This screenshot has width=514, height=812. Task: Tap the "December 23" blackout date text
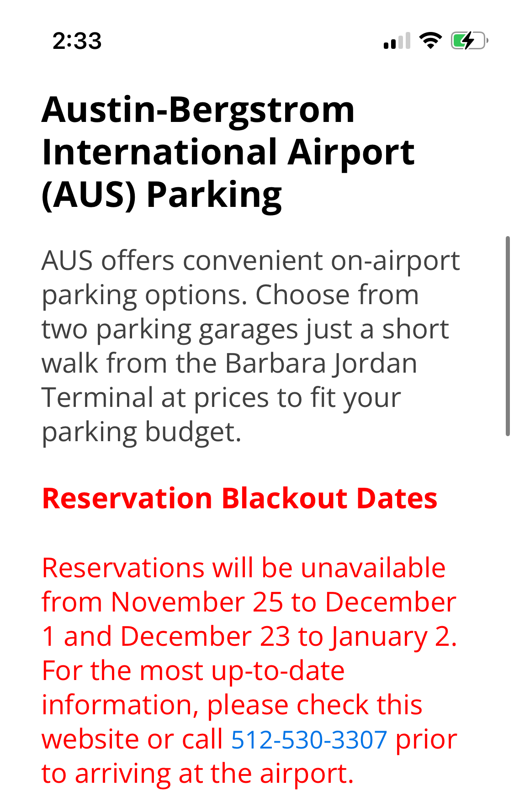(x=205, y=637)
